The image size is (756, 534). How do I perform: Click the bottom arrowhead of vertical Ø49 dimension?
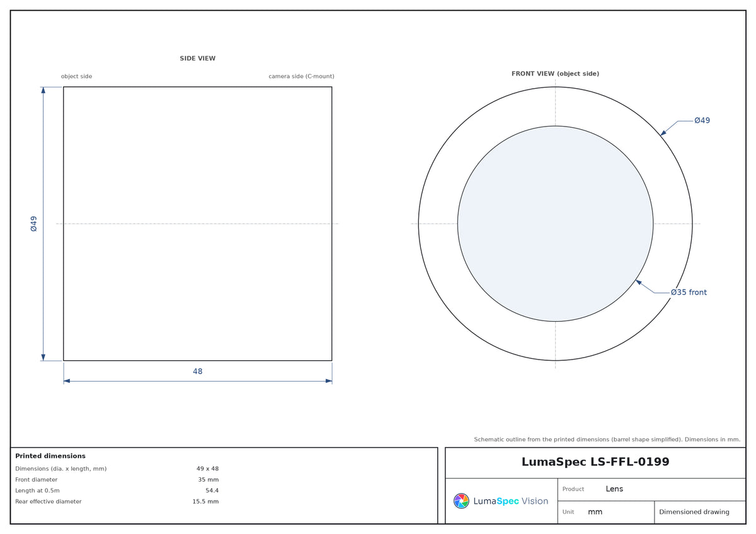[43, 357]
